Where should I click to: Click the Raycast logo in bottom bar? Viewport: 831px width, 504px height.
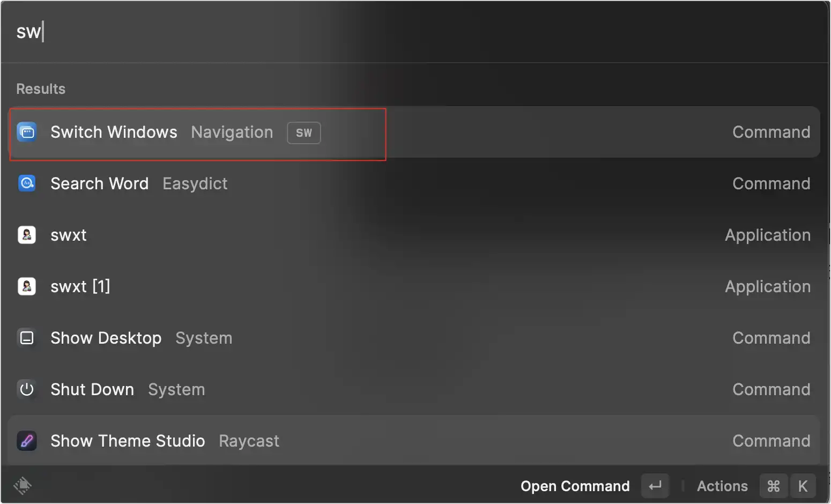click(23, 486)
